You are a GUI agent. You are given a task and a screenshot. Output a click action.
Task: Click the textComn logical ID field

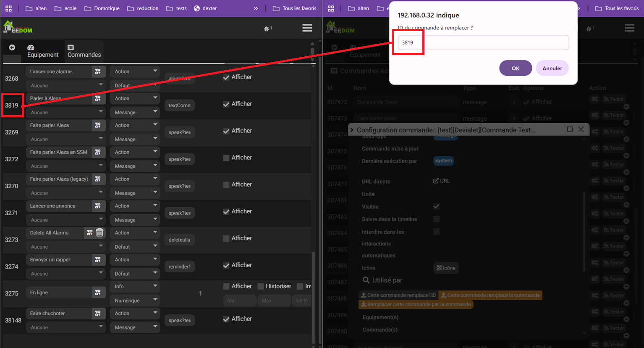[179, 105]
